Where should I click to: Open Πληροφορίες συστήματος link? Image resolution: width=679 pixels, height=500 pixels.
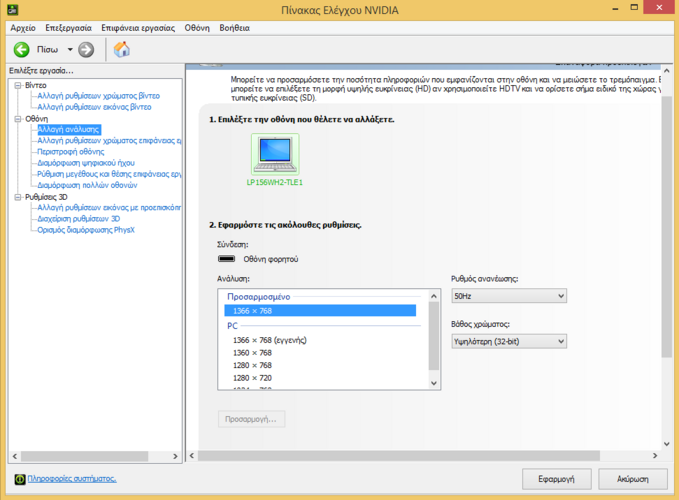(x=72, y=479)
